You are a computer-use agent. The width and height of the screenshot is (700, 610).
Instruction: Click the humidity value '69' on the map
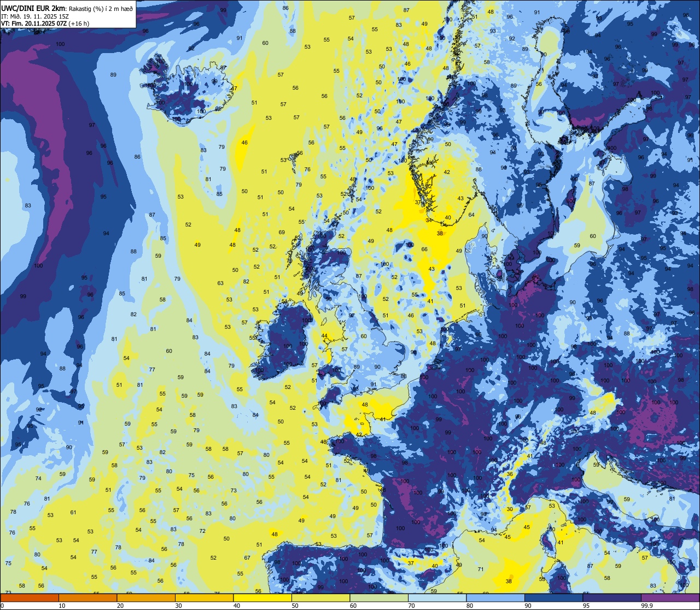pyautogui.click(x=282, y=233)
